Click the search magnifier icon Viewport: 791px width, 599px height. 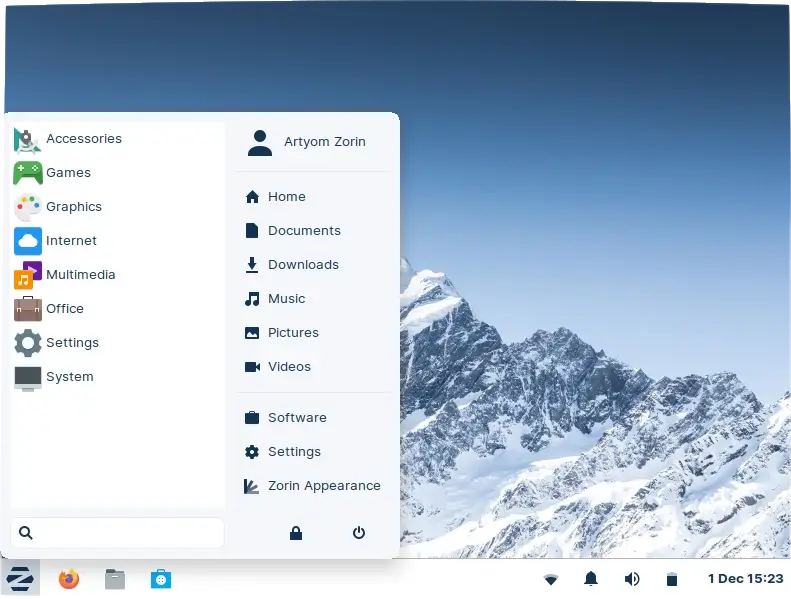(x=26, y=533)
